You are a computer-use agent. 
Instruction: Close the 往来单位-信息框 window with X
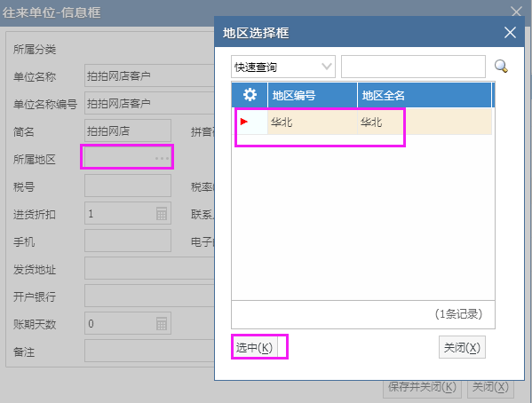[516, 12]
